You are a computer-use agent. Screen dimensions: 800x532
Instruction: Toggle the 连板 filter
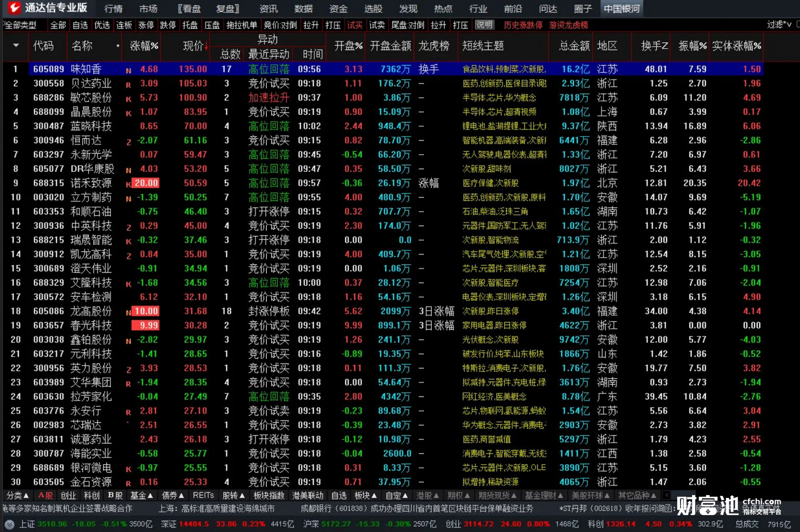124,25
